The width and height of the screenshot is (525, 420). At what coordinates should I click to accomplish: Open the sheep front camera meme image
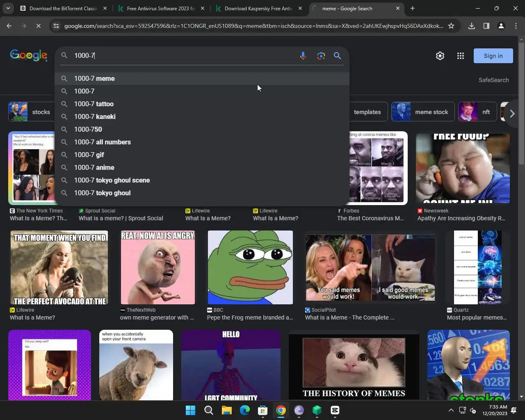click(136, 365)
